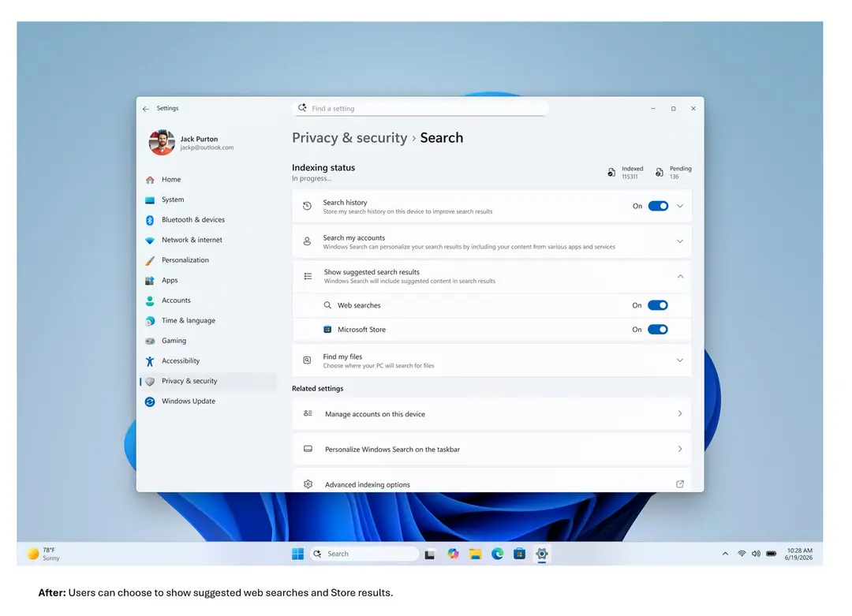Image resolution: width=852 pixels, height=616 pixels.
Task: Expand the Search my accounts section
Action: 491,241
